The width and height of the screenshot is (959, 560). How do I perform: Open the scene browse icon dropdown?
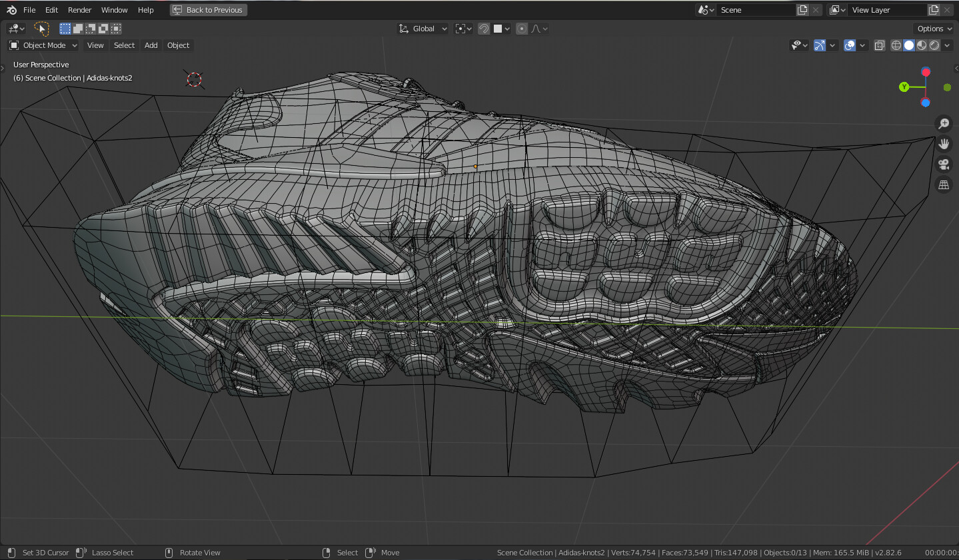click(x=706, y=10)
